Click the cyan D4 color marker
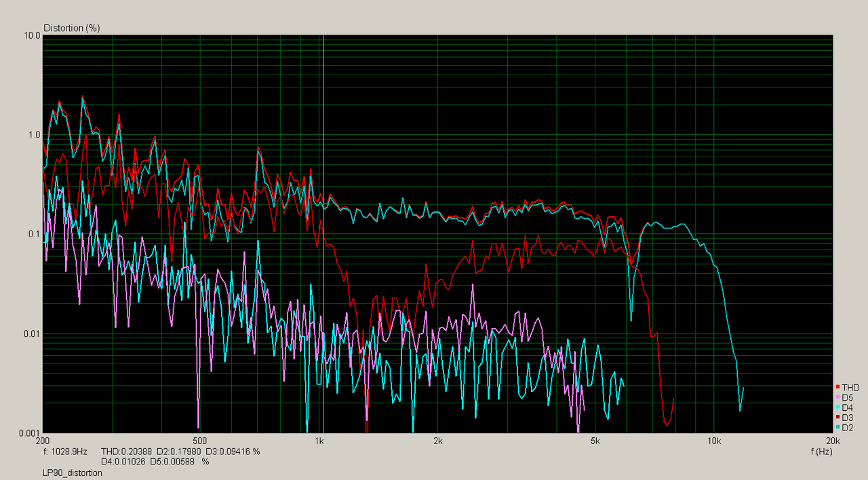868x480 pixels. [839, 407]
